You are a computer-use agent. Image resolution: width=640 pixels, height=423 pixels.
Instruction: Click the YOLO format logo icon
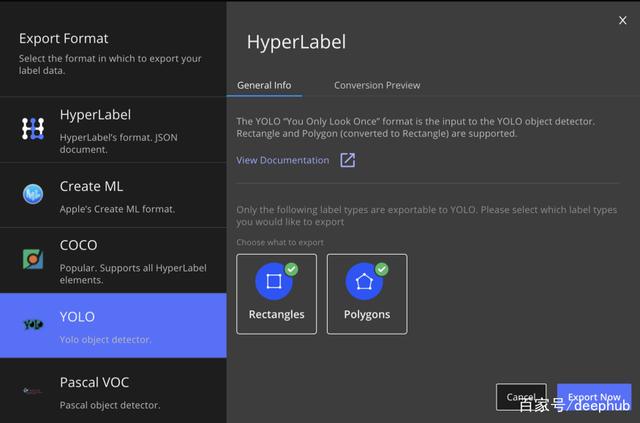click(x=33, y=325)
